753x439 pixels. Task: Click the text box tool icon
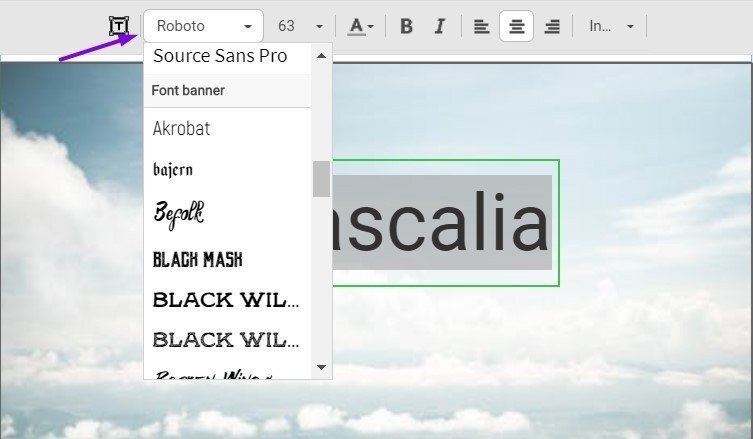tap(119, 26)
